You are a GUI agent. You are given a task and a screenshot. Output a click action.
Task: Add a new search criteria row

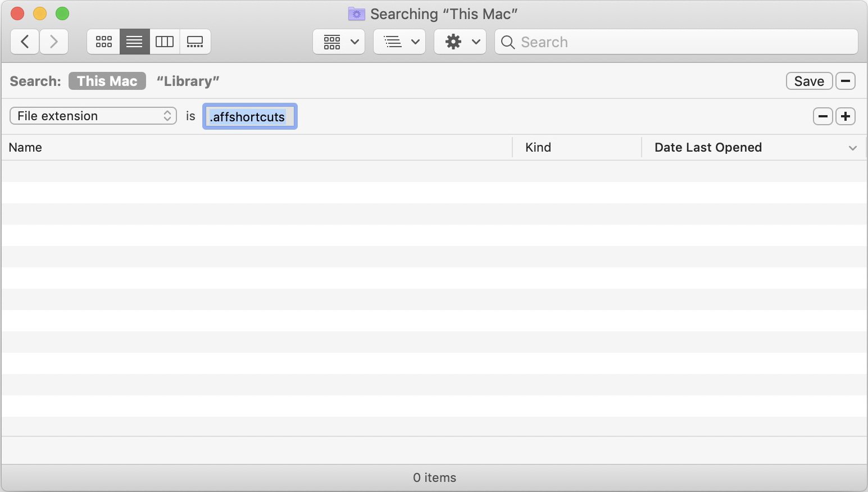point(846,116)
